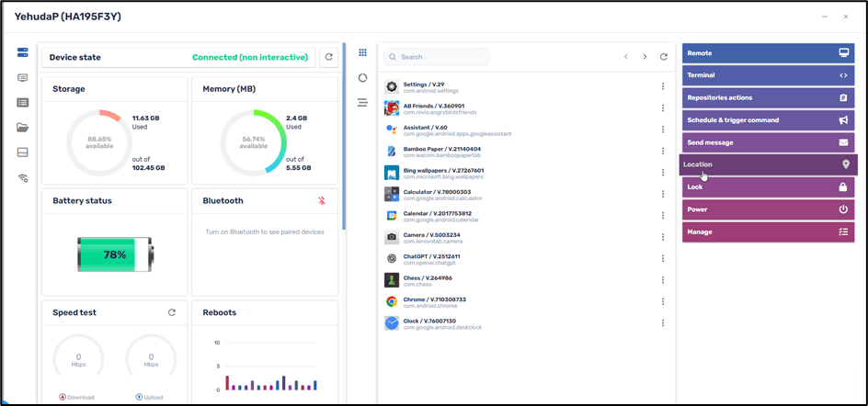Open the hamburger list view icon

[x=363, y=103]
